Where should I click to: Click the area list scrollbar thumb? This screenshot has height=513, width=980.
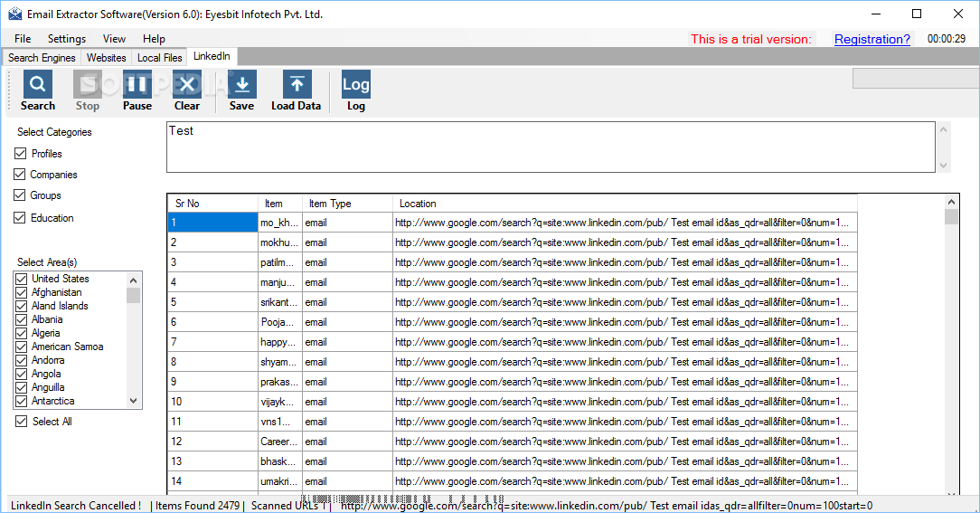pyautogui.click(x=133, y=295)
